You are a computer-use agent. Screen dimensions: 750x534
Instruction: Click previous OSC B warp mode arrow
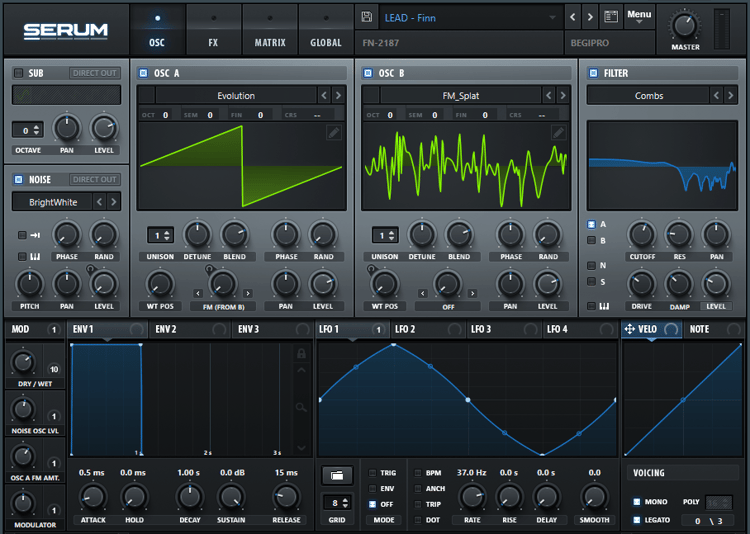(x=422, y=293)
